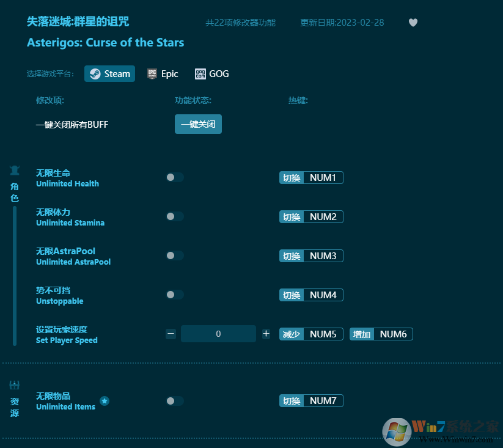This screenshot has height=448, width=503.
Task: Choose the GOG platform option
Action: point(211,74)
